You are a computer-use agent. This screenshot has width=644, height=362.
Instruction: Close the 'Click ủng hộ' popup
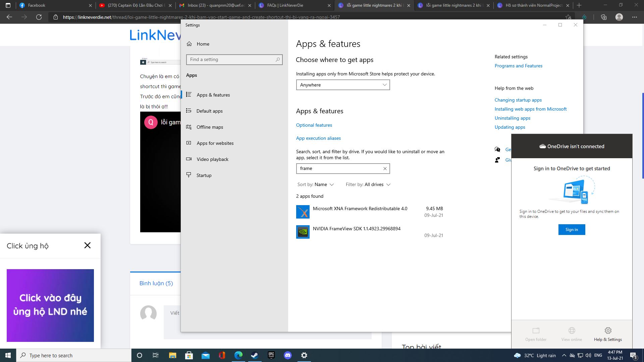pos(88,245)
